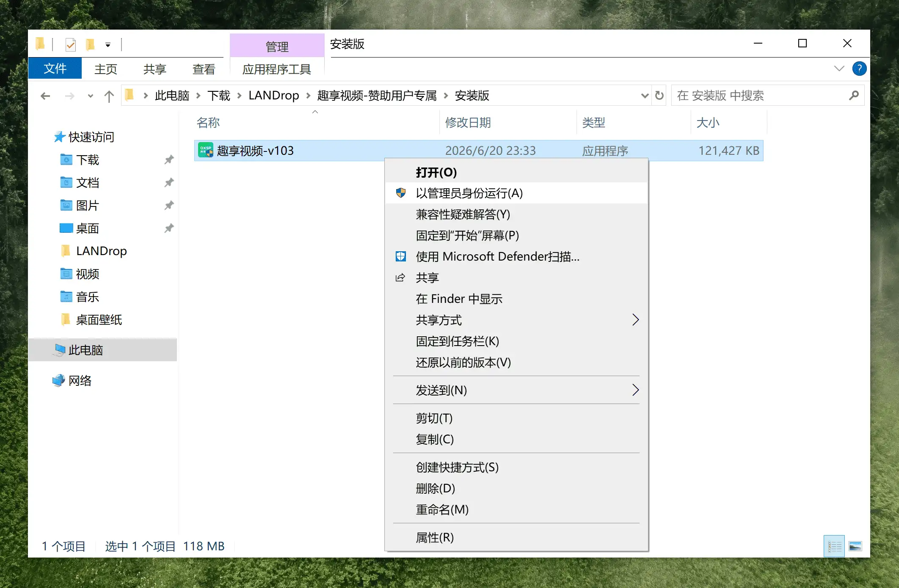
Task: Choose 共享 in the context menu
Action: pos(516,278)
